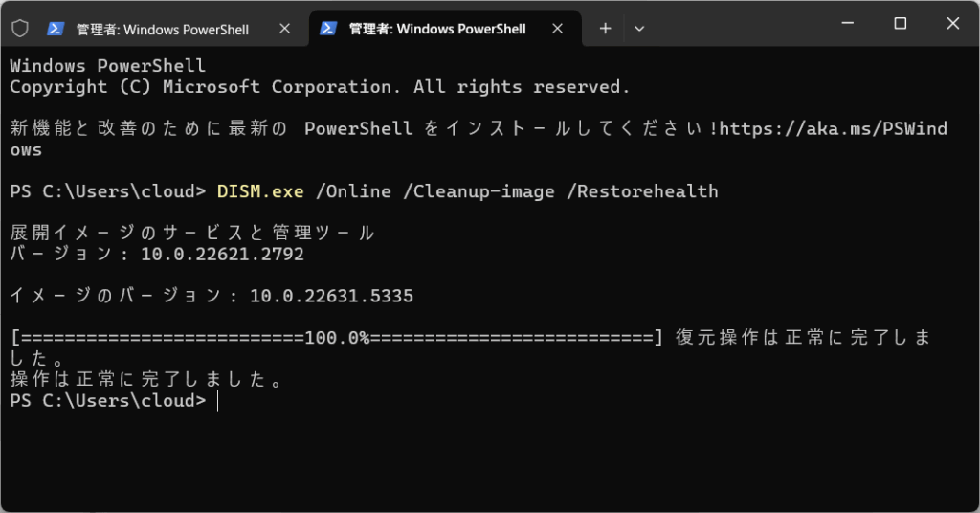
Task: Click the administrator shield icon
Action: click(x=20, y=29)
